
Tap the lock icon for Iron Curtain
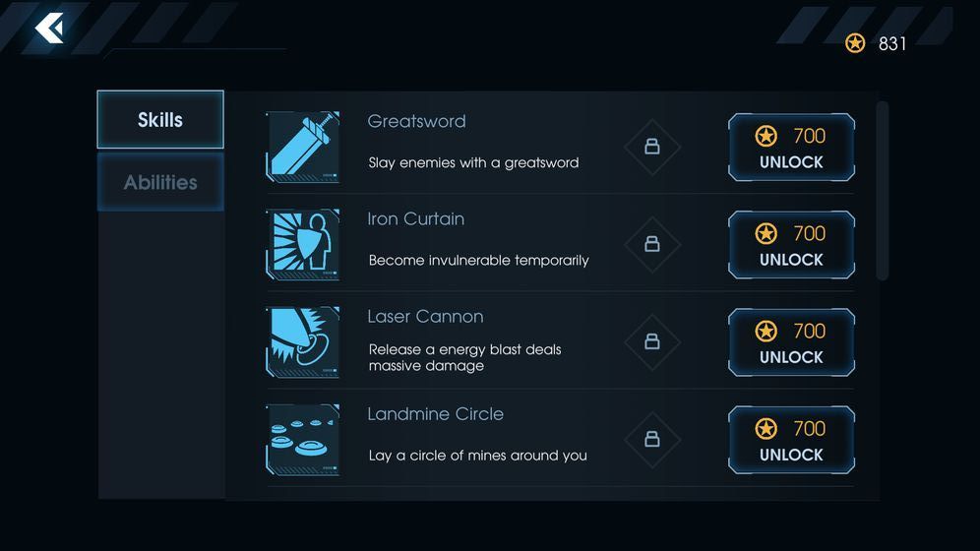(x=651, y=244)
